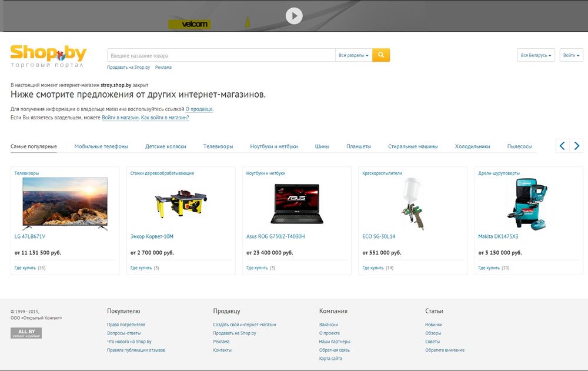Open the 'ECO SG-30L14' product title
Image resolution: width=588 pixels, height=371 pixels.
click(x=379, y=237)
